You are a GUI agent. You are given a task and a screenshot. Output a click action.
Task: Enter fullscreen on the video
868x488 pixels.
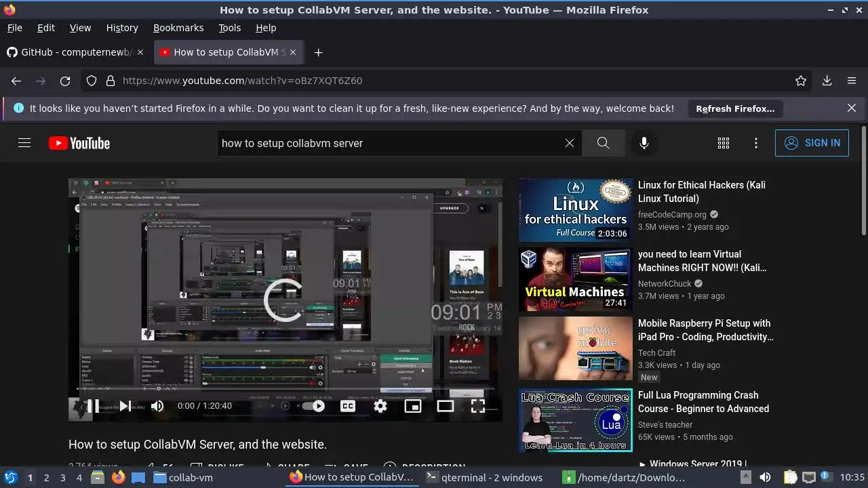[x=478, y=406]
